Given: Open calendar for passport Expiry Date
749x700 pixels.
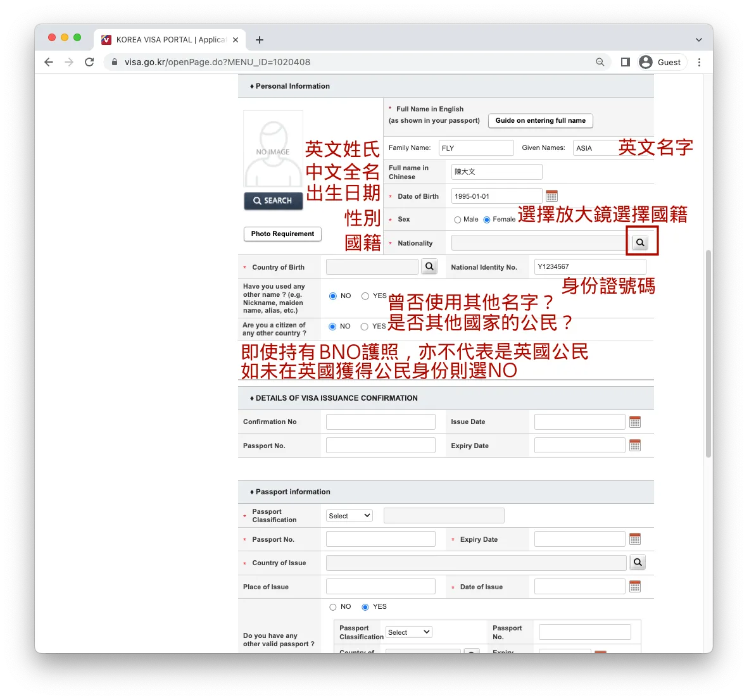Looking at the screenshot, I should (635, 539).
